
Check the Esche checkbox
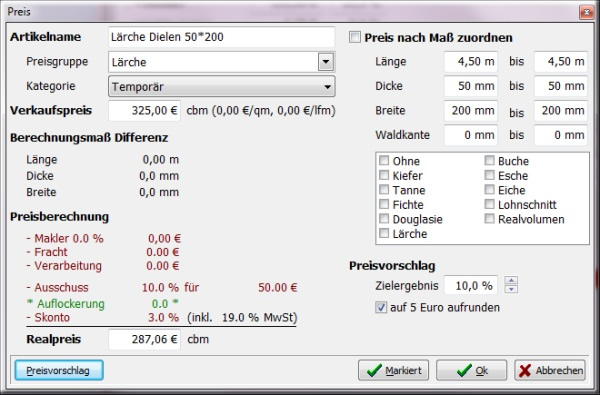pyautogui.click(x=489, y=175)
